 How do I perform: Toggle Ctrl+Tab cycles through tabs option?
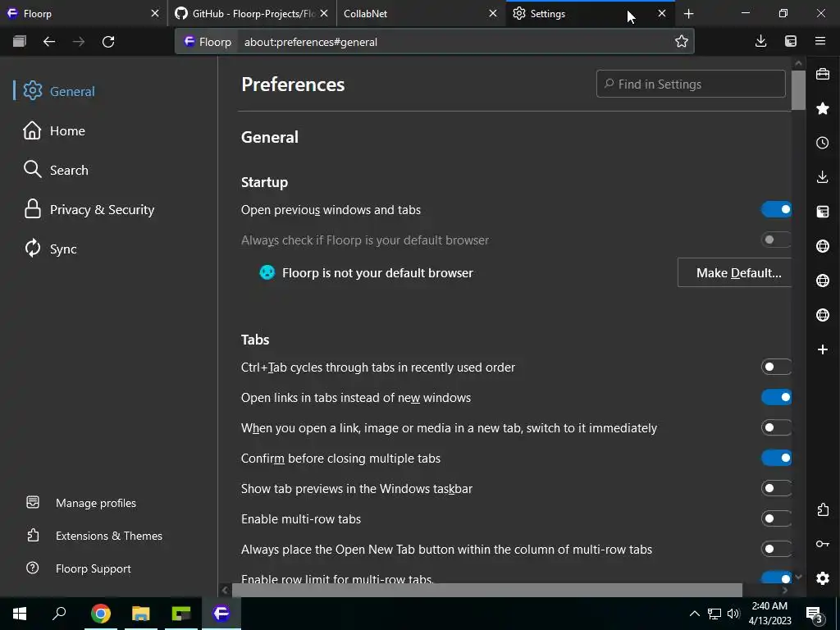tap(776, 367)
